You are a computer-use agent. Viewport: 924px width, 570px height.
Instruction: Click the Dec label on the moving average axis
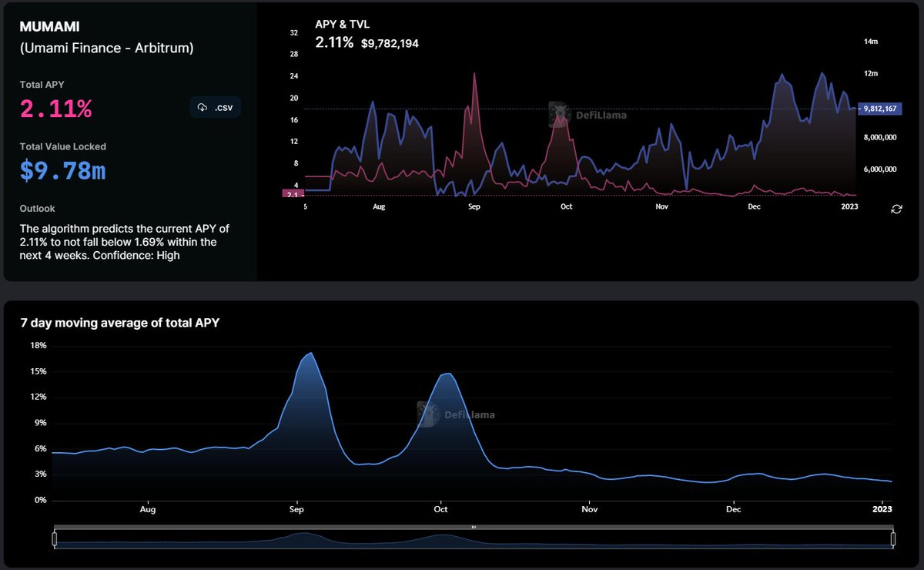(x=733, y=509)
